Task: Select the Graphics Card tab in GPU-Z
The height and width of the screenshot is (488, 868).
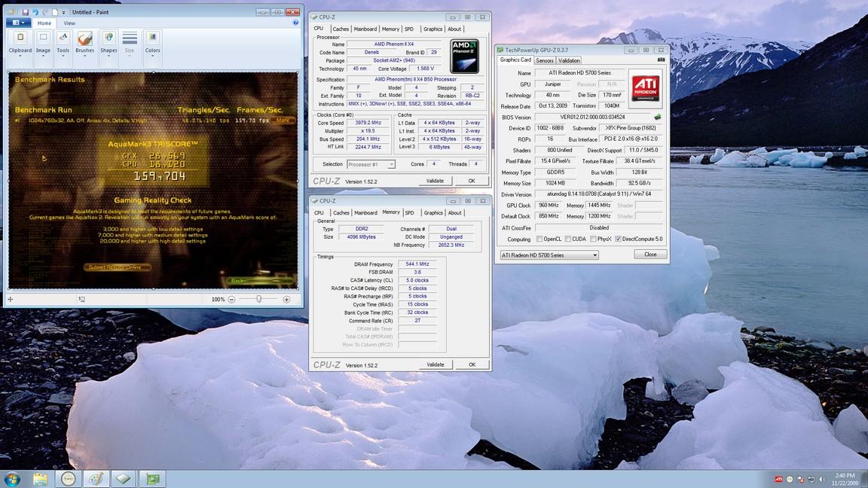Action: [515, 59]
